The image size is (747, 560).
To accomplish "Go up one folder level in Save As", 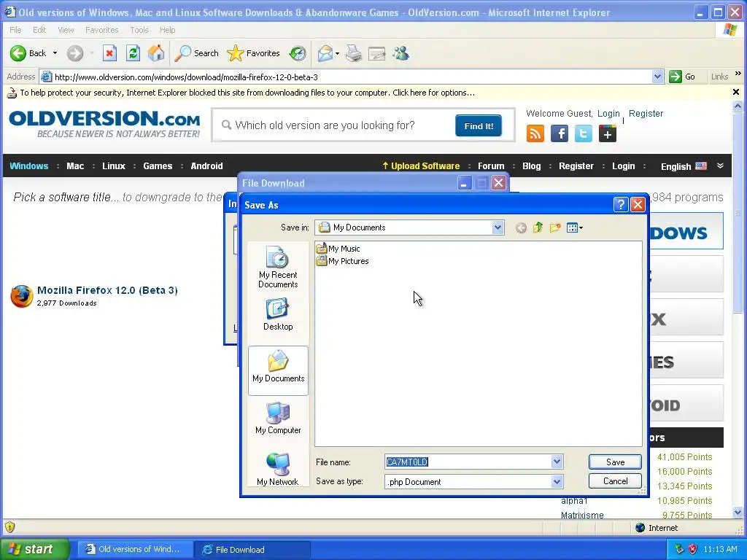I will coord(538,227).
